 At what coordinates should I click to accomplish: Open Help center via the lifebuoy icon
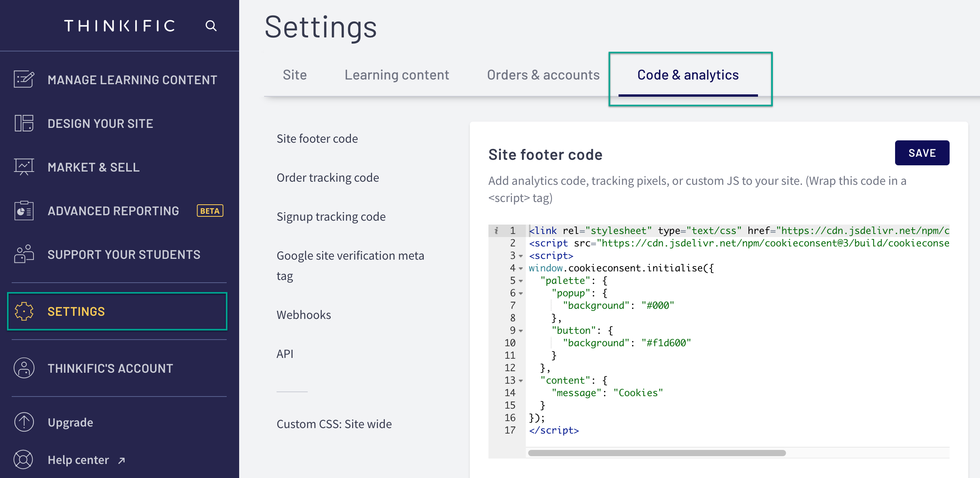(23, 459)
